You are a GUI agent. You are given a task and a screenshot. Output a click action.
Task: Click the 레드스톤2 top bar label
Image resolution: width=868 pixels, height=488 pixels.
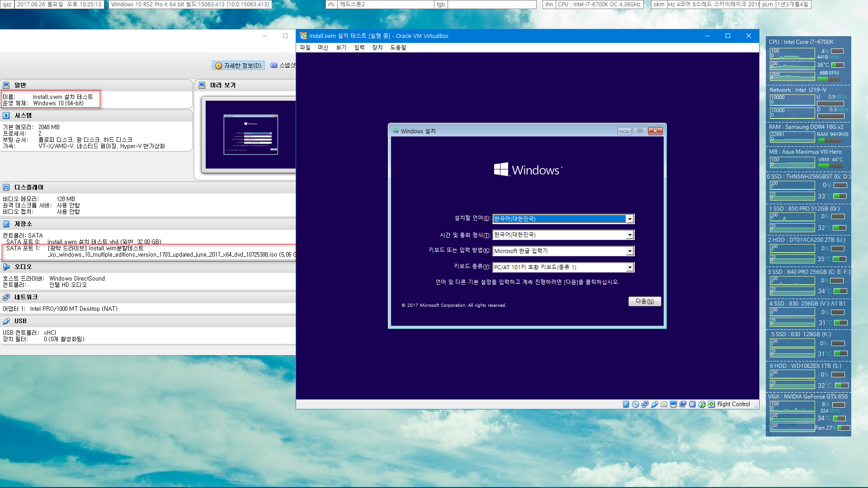[x=386, y=5]
